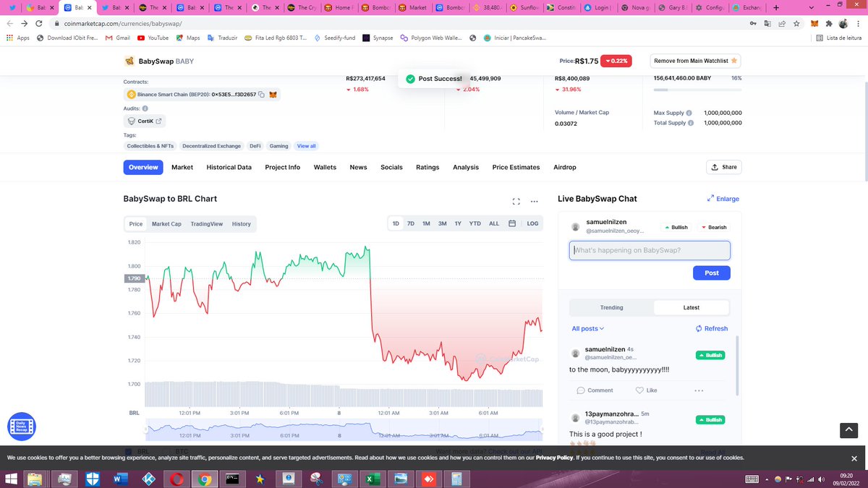Open the Historical Data tab
The width and height of the screenshot is (868, 488).
coord(229,167)
